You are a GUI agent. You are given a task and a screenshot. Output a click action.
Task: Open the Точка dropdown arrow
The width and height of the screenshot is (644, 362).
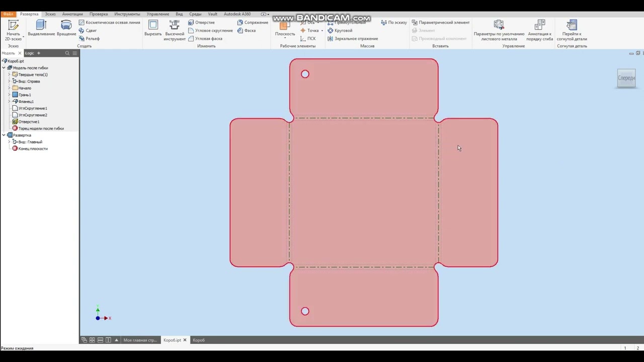[322, 31]
